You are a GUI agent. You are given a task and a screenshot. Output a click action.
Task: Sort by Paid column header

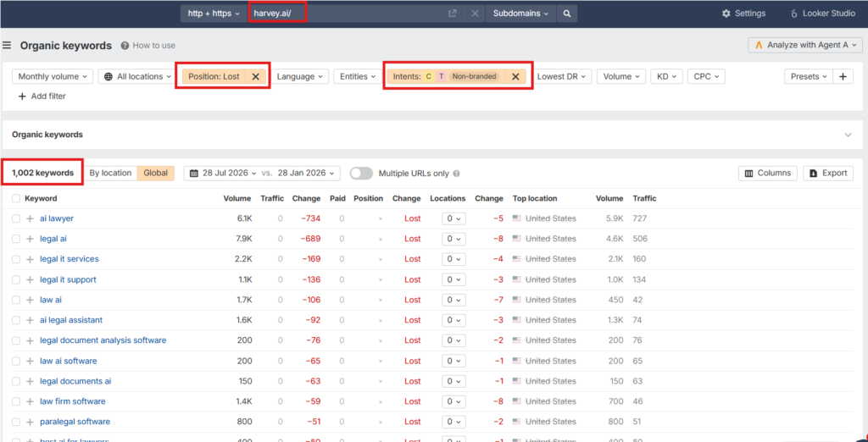click(337, 199)
